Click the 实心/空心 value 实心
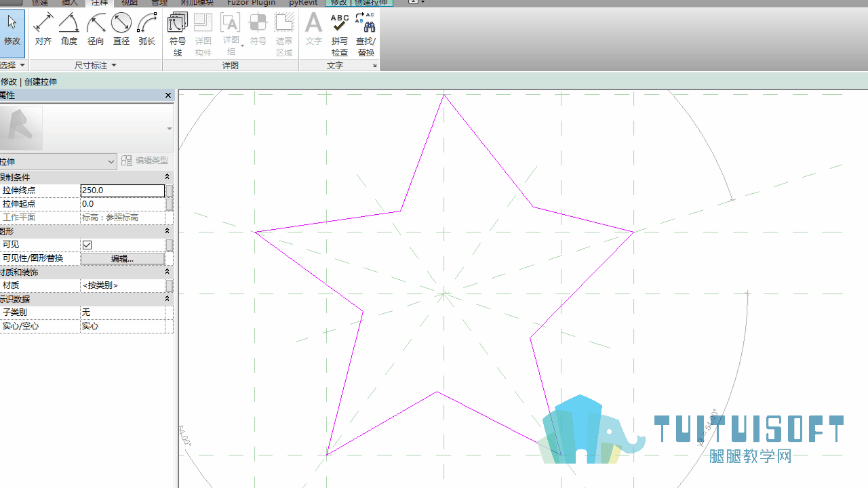Image resolution: width=868 pixels, height=488 pixels. pyautogui.click(x=123, y=326)
